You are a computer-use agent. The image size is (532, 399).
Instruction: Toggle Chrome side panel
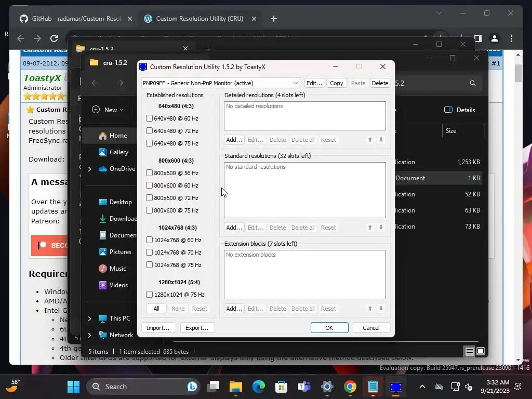478,38
